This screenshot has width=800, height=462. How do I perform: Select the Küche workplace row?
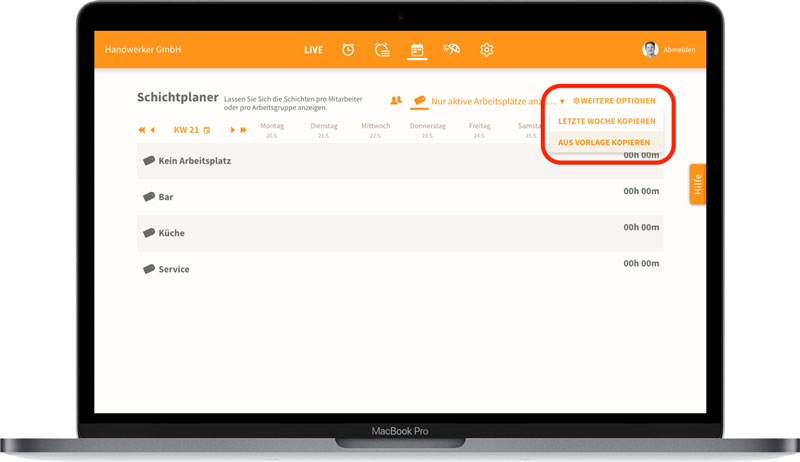pos(400,233)
